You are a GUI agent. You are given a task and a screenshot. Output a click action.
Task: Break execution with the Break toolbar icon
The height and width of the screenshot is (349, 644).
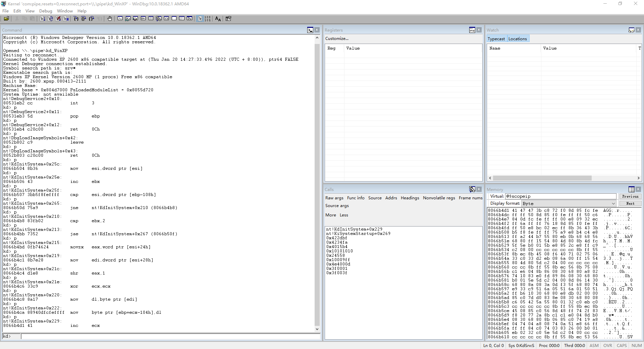pyautogui.click(x=66, y=19)
